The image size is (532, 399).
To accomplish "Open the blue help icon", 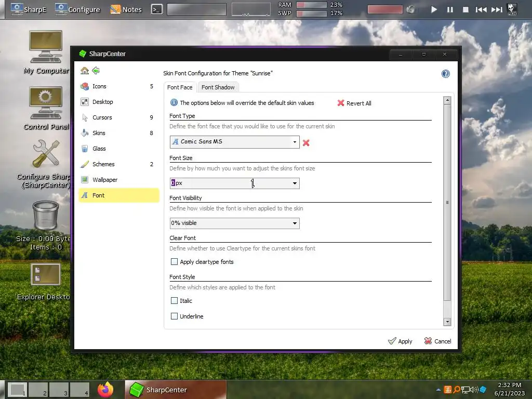I will pos(445,74).
